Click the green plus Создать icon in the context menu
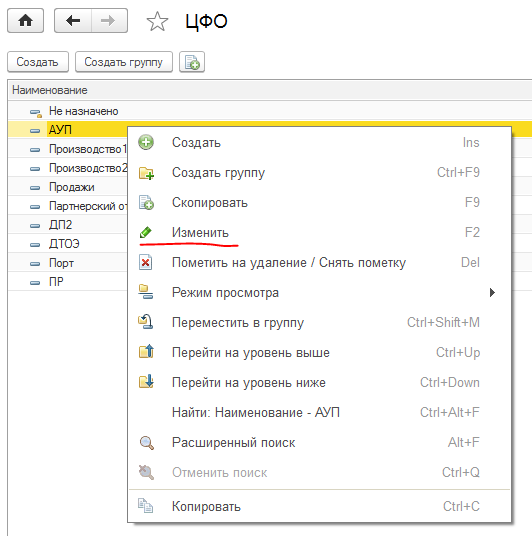The width and height of the screenshot is (532, 536). [x=146, y=143]
